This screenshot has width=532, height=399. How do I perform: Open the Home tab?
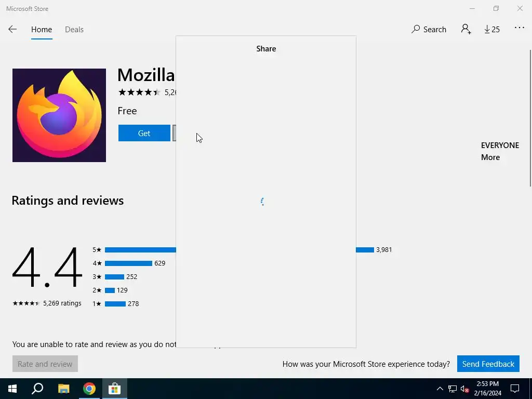click(42, 30)
